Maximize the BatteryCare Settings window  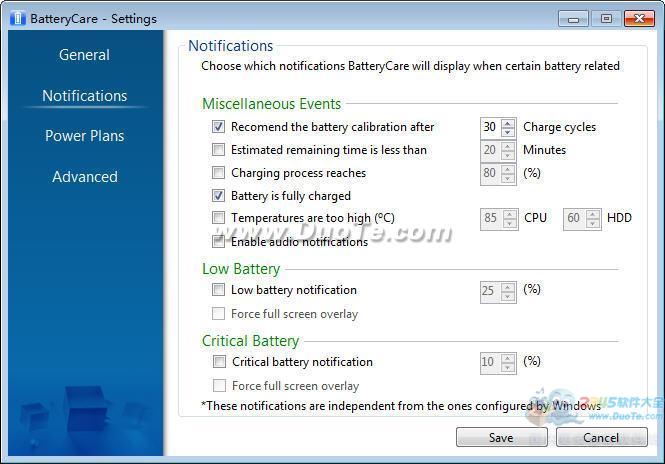[606, 19]
